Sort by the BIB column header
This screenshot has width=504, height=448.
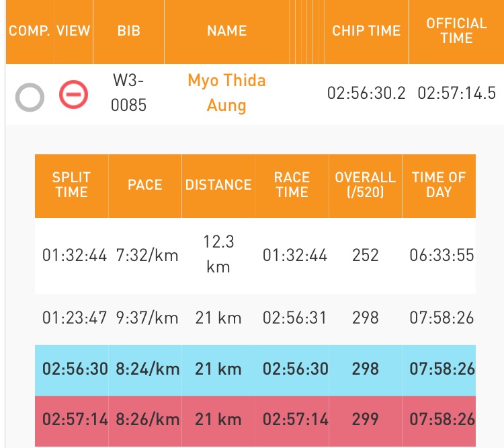click(x=128, y=31)
